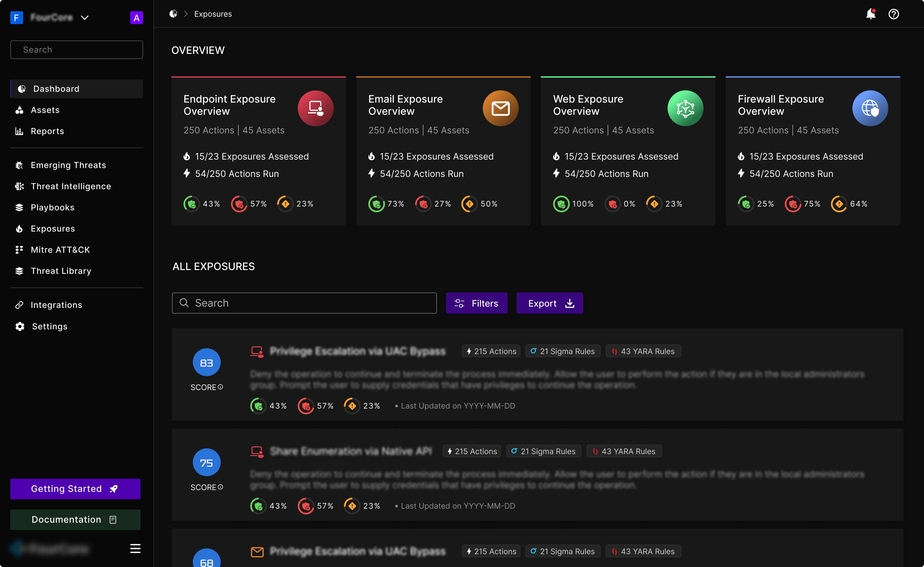924x567 pixels.
Task: Click Last Updated text in score 75 row
Action: point(458,506)
